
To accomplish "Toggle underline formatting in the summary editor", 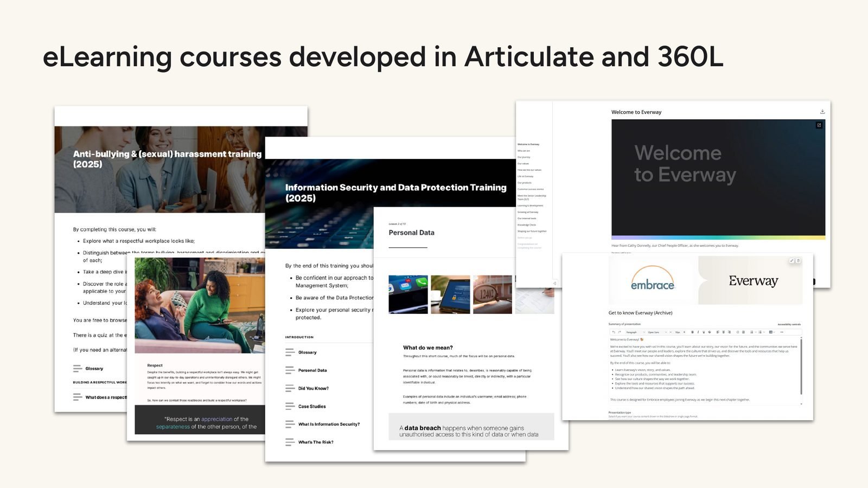I will click(x=704, y=332).
